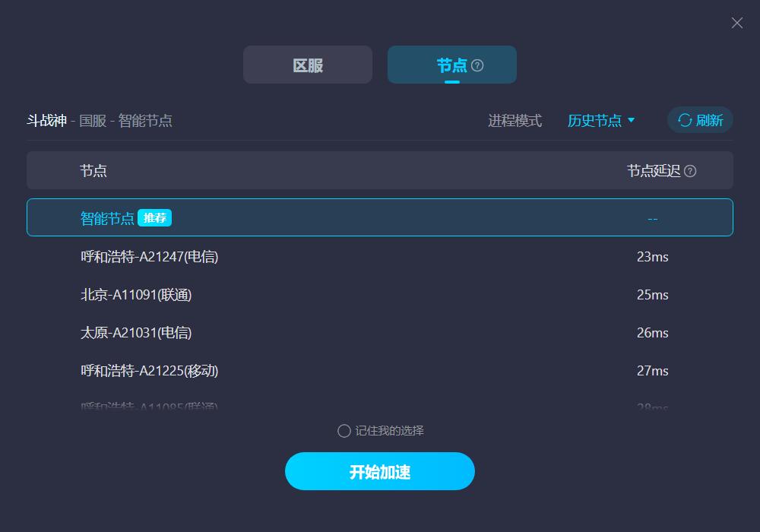Switch to the 区服 tab
The width and height of the screenshot is (760, 532).
point(308,65)
